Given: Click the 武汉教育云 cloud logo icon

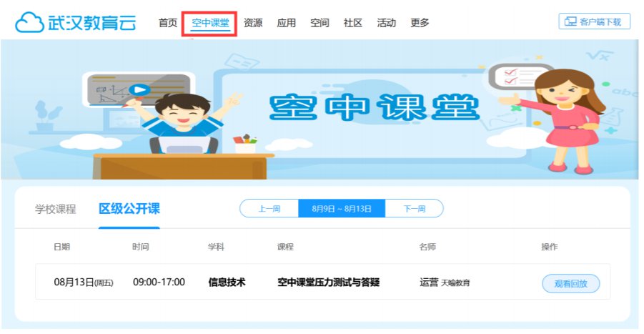Looking at the screenshot, I should (x=29, y=22).
